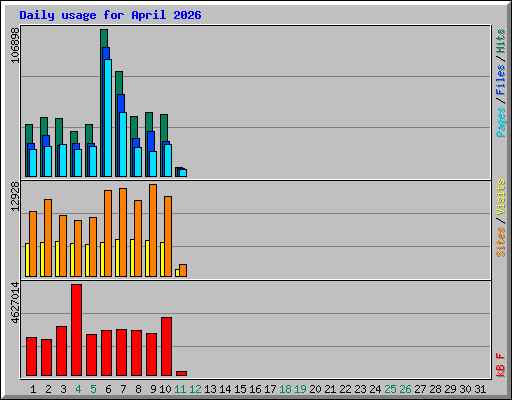Click day label 29 on the x-axis

point(450,389)
